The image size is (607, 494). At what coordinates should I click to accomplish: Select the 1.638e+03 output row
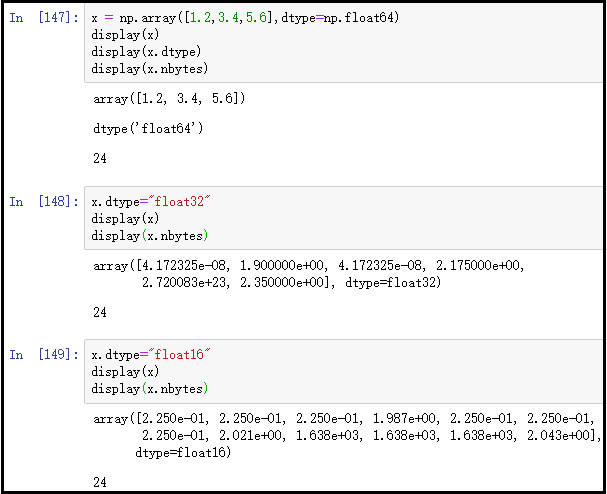(x=371, y=436)
